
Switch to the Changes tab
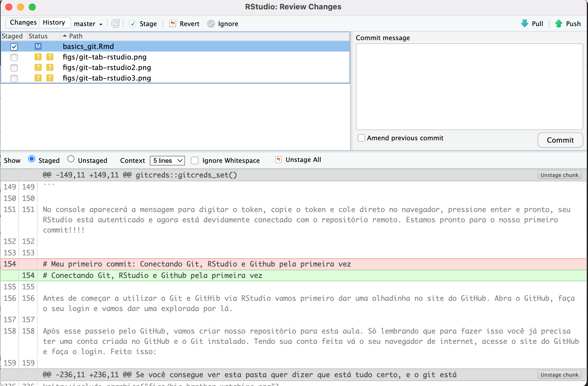[x=23, y=23]
